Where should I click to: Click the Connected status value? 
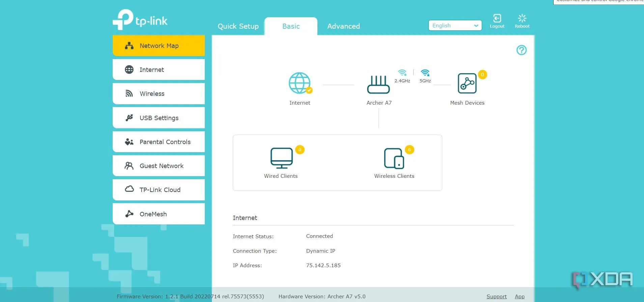pos(319,236)
